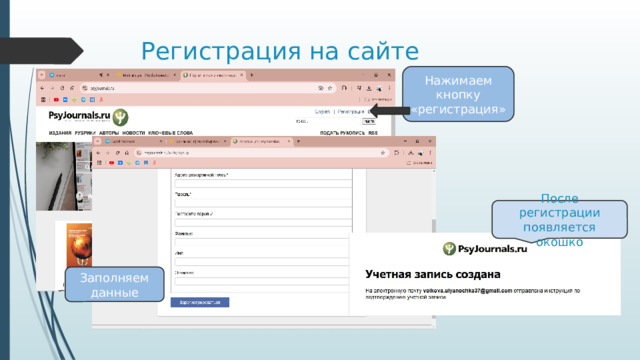Close the third tab in homepage browser window
640x360 pixels.
pyautogui.click(x=242, y=75)
